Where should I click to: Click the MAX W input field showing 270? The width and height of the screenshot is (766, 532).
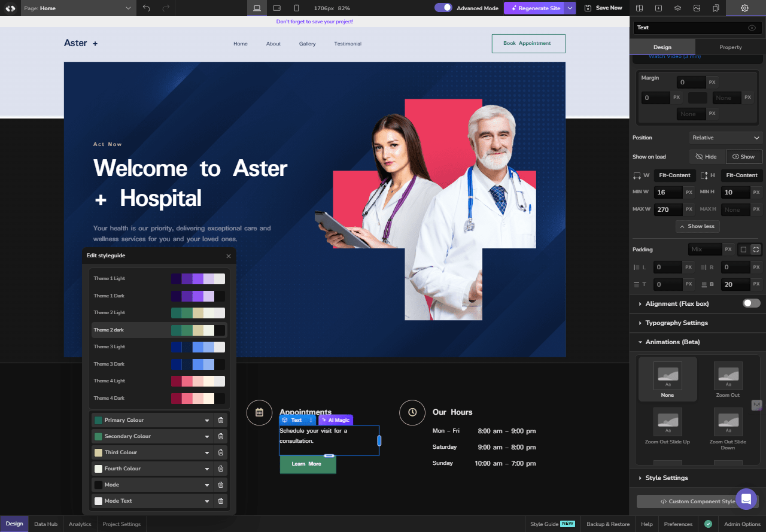coord(667,209)
